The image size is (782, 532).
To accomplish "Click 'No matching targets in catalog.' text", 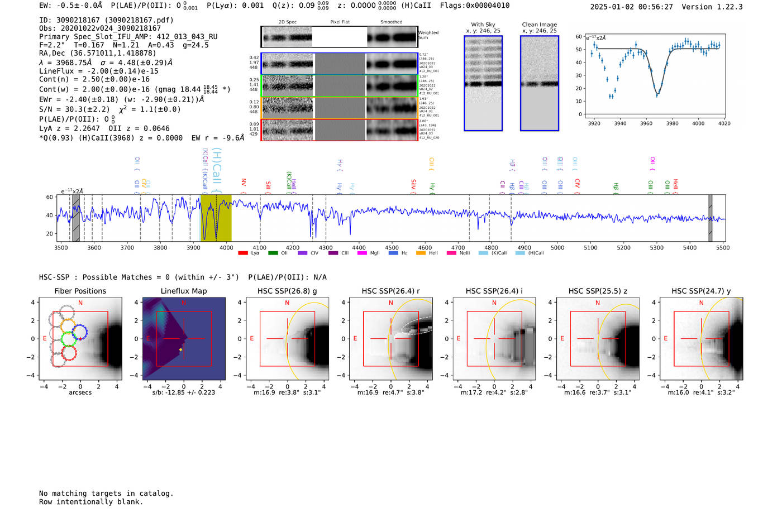I will pos(106,493).
